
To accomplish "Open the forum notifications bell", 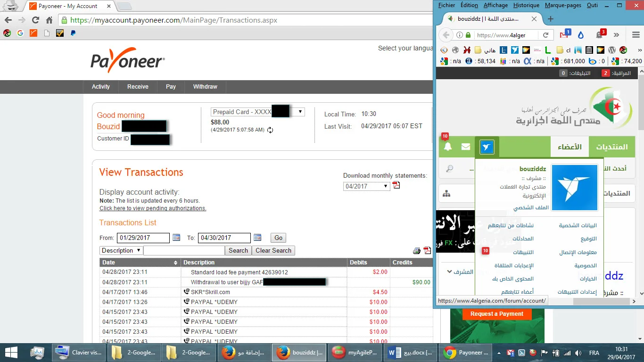I will pos(448,147).
